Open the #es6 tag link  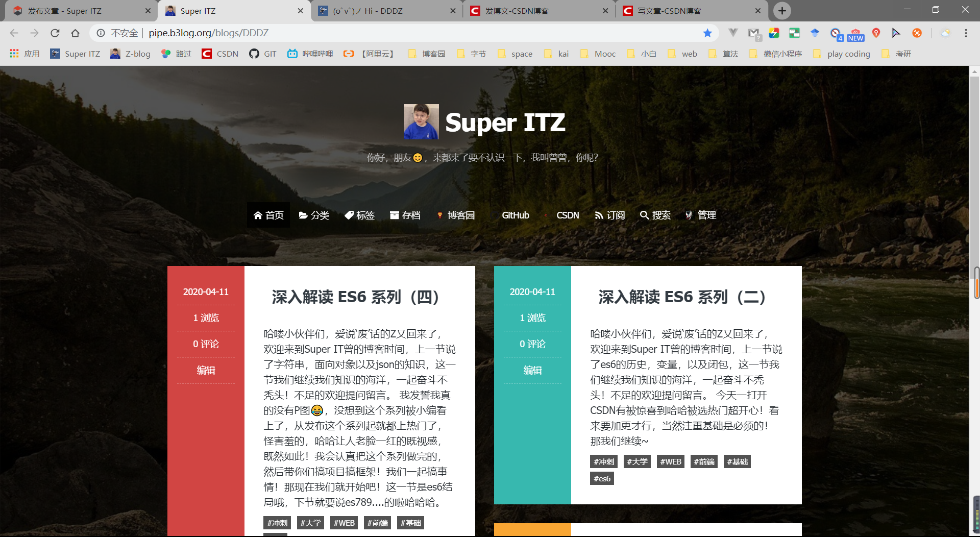coord(602,478)
